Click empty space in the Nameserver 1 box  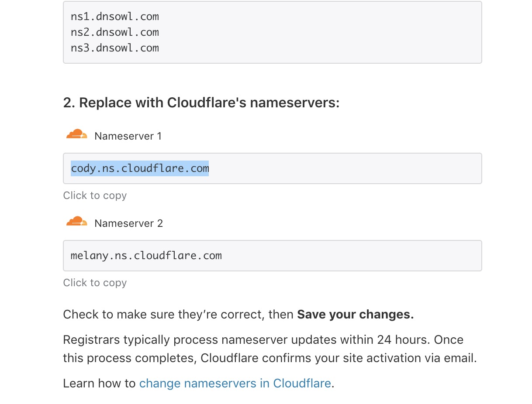pos(345,168)
